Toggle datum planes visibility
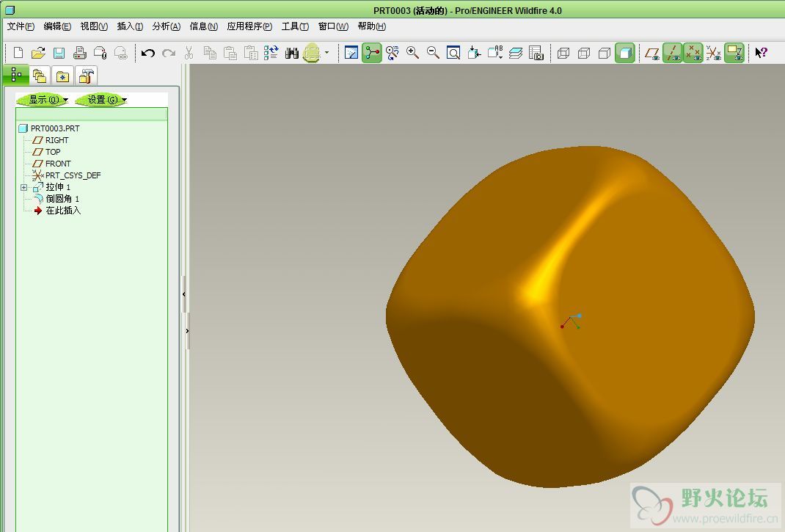This screenshot has width=785, height=532. (x=651, y=53)
